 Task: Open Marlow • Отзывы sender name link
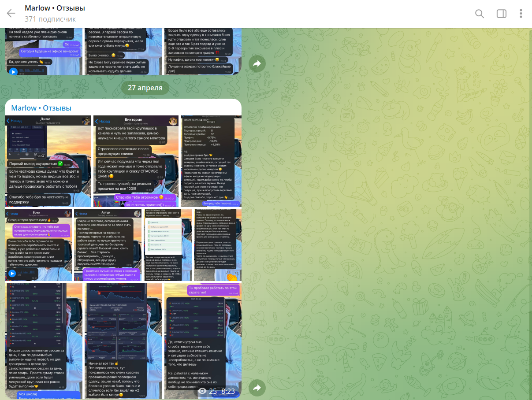point(41,108)
